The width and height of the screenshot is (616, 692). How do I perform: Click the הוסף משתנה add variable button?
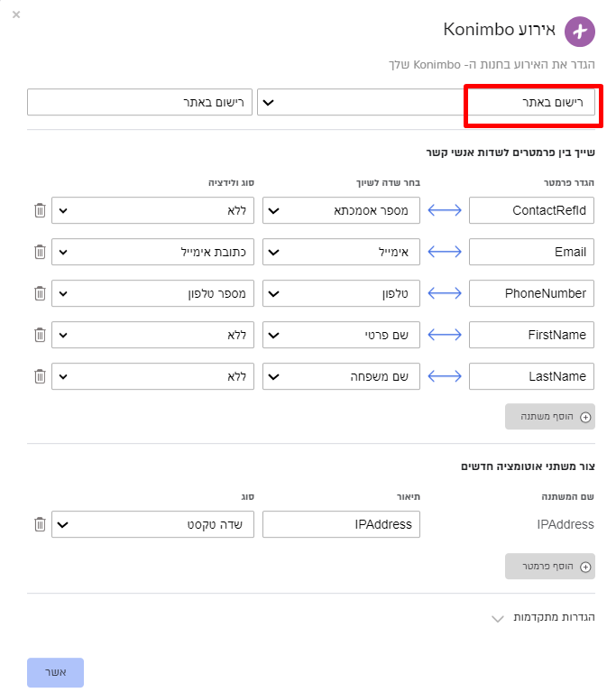[x=550, y=417]
